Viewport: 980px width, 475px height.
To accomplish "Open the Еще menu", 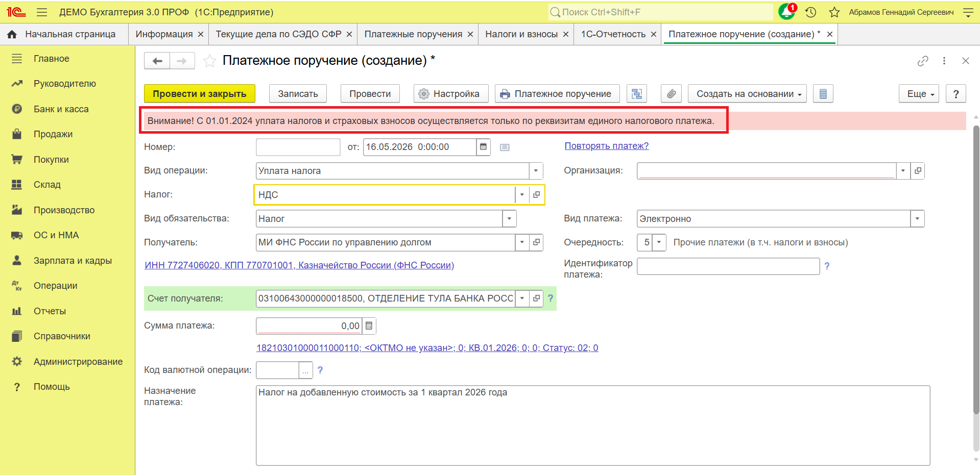I will (x=919, y=94).
